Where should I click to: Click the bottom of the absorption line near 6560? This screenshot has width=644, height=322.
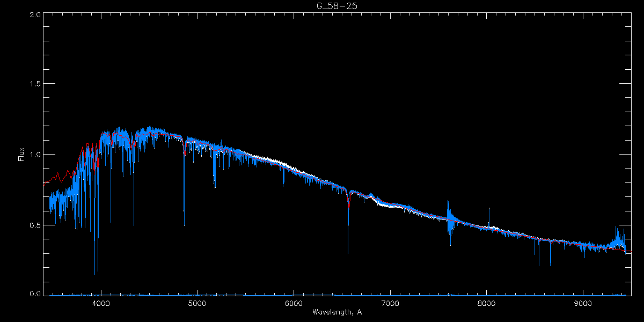(x=348, y=252)
